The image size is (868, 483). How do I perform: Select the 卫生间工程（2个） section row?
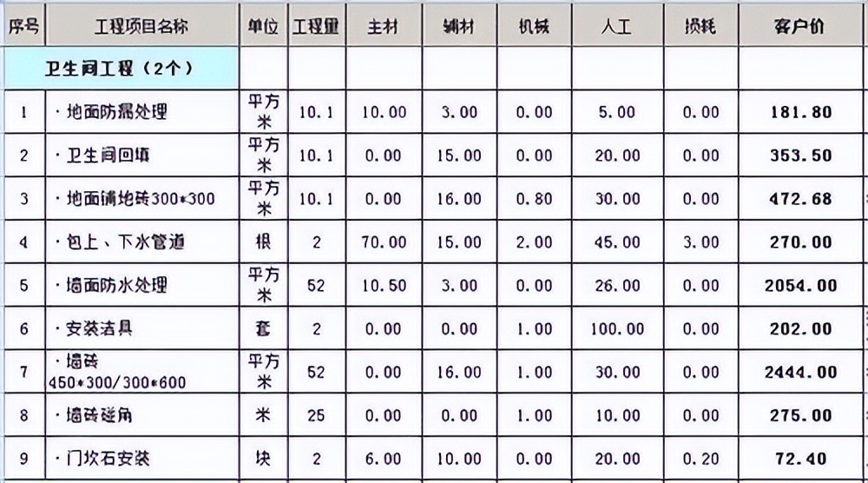coord(120,69)
